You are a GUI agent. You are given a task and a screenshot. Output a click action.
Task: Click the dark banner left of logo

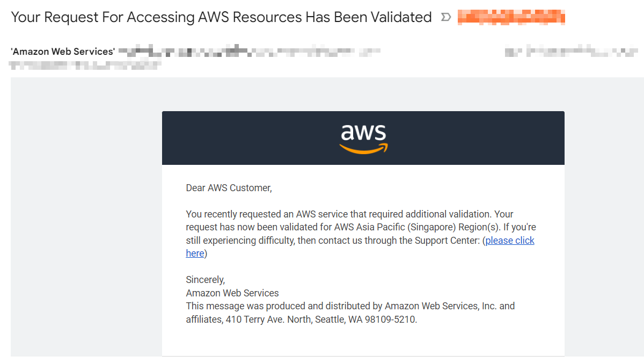coord(241,138)
